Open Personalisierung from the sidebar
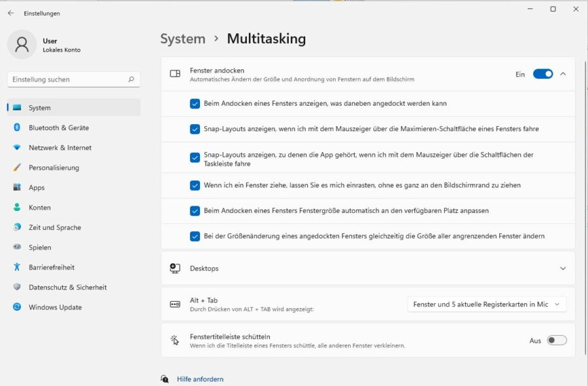Image resolution: width=588 pixels, height=386 pixels. click(x=59, y=167)
